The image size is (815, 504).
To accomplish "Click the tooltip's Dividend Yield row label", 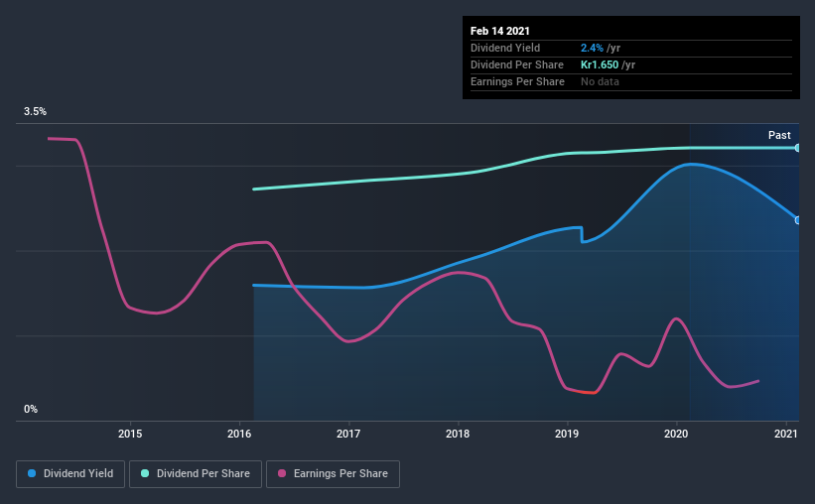I will (505, 48).
